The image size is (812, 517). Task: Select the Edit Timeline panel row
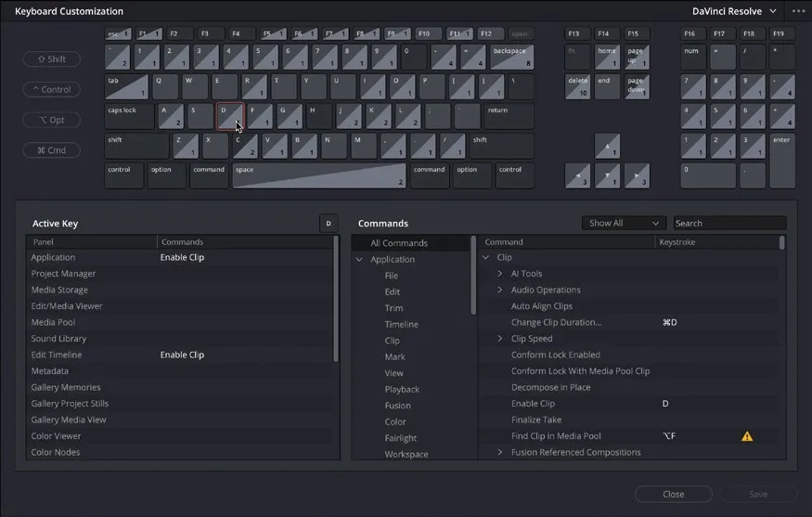(179, 355)
